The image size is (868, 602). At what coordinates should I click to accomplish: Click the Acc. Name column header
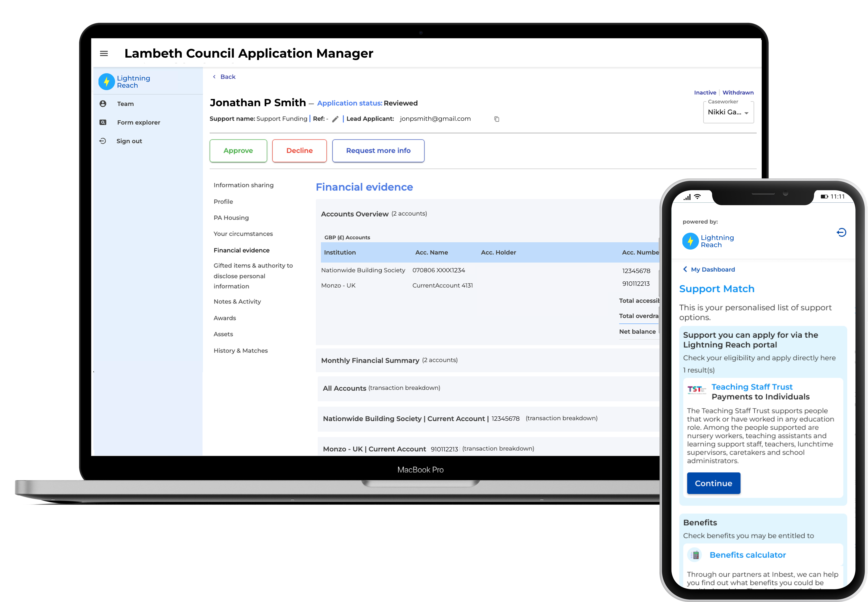point(432,252)
